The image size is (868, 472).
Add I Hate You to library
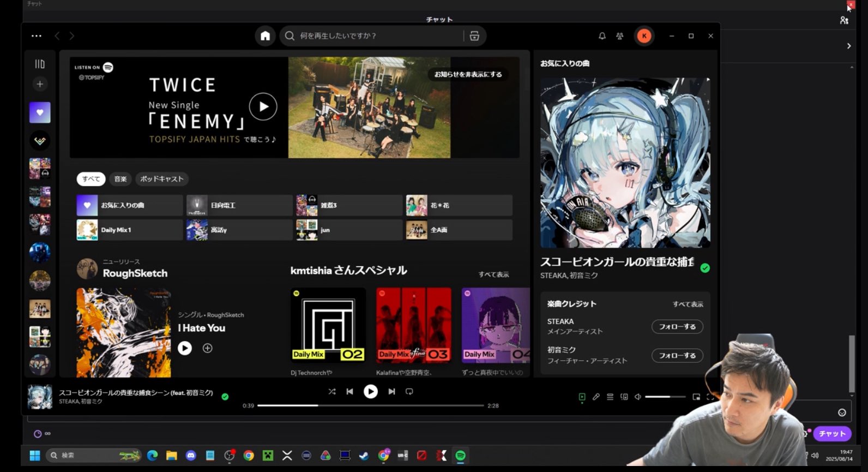point(208,348)
